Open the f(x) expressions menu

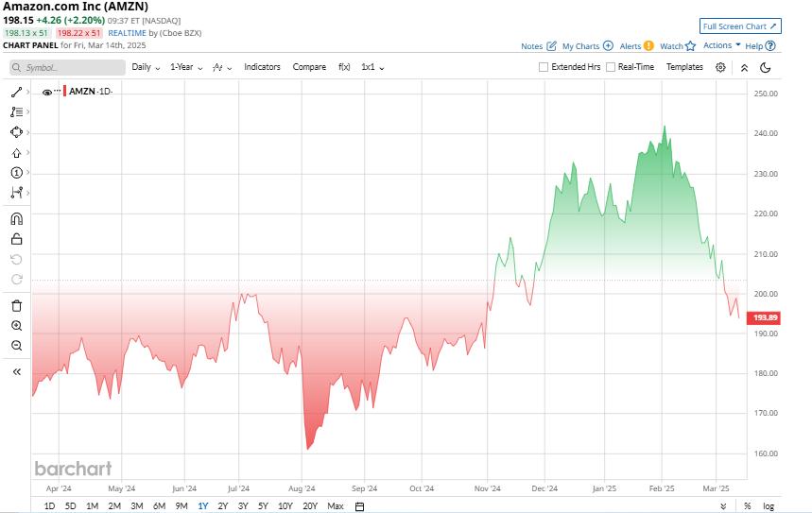[344, 67]
